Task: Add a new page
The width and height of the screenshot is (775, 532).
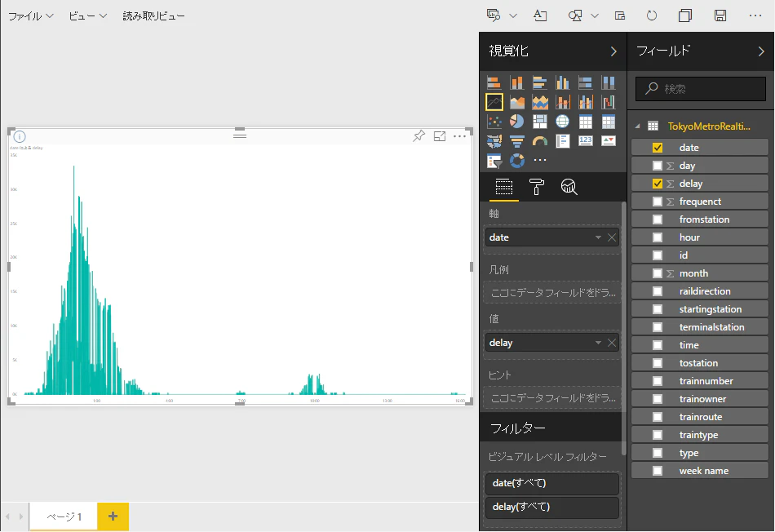Action: (x=113, y=516)
